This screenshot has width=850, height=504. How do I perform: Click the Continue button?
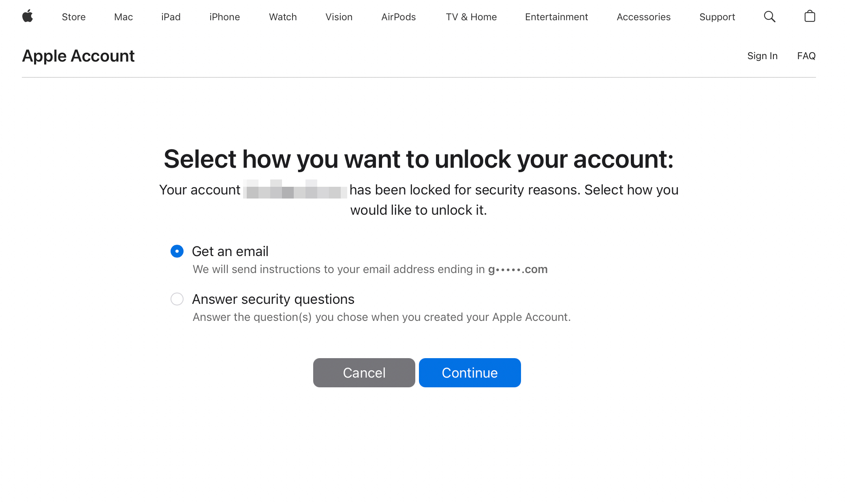(470, 372)
